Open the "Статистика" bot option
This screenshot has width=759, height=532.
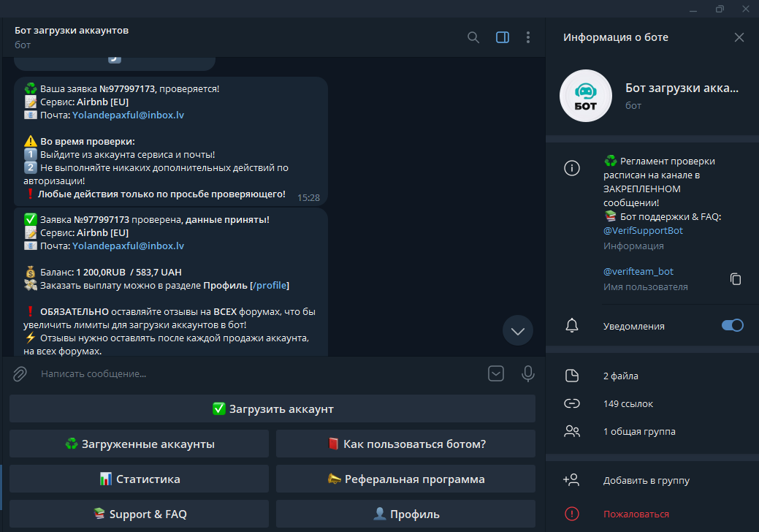click(139, 479)
